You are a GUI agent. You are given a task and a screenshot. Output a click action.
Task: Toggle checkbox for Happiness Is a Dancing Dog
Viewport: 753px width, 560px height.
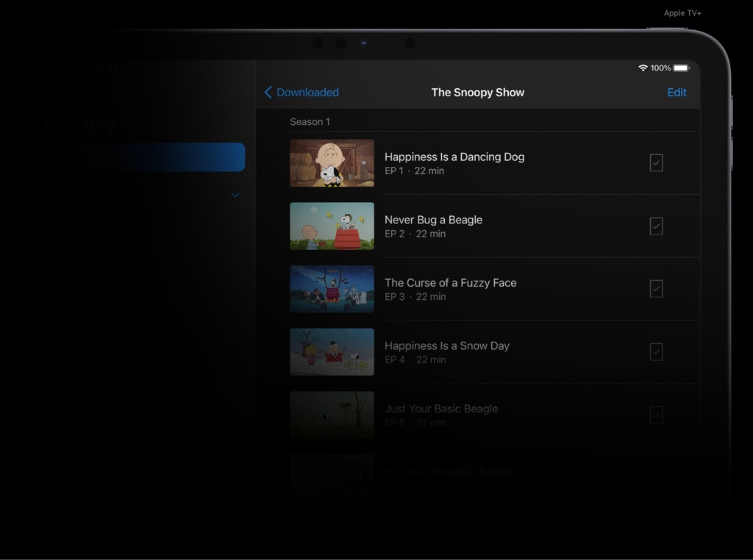[656, 162]
